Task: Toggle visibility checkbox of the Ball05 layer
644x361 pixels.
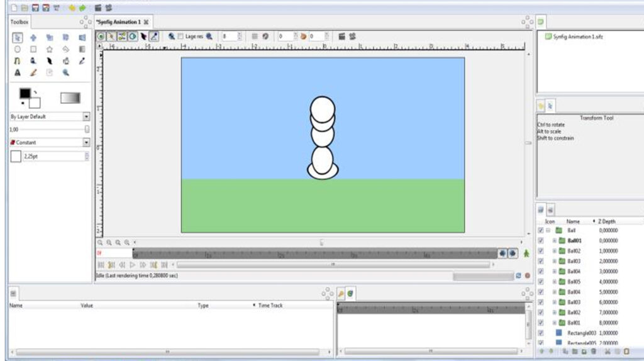Action: [x=540, y=282]
